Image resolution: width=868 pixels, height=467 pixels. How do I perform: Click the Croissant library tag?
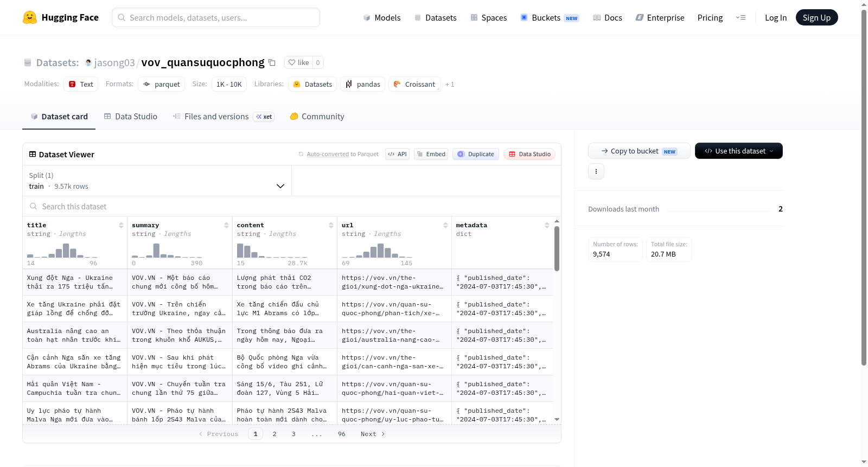pos(414,84)
